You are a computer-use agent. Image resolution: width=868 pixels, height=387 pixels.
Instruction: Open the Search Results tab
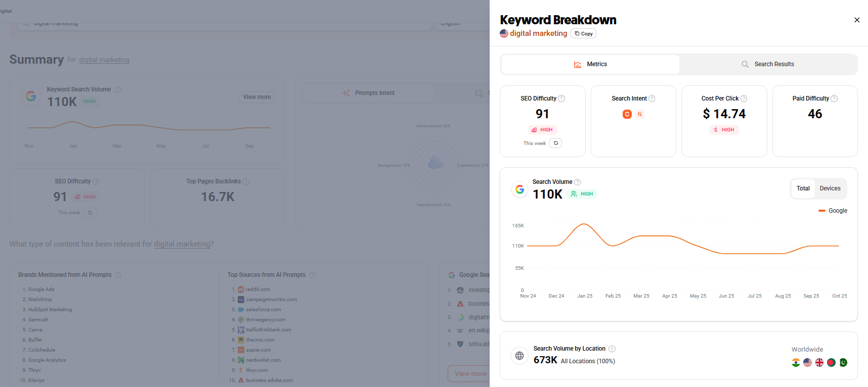(768, 64)
